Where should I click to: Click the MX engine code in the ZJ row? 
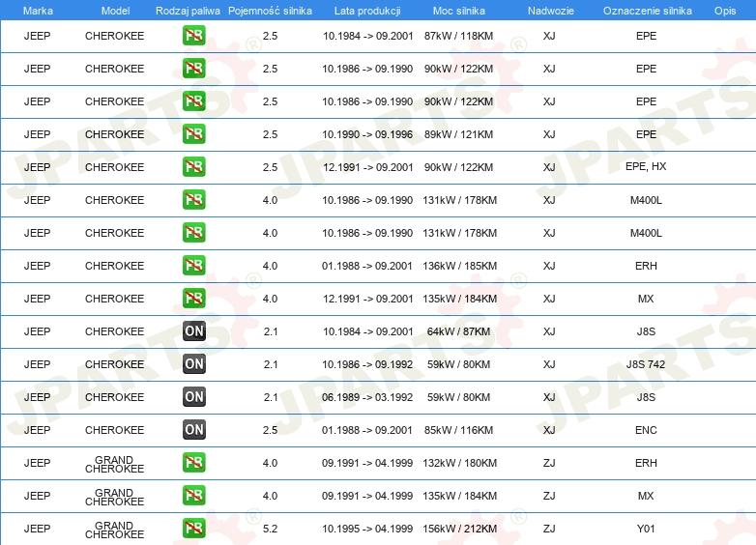pos(646,496)
